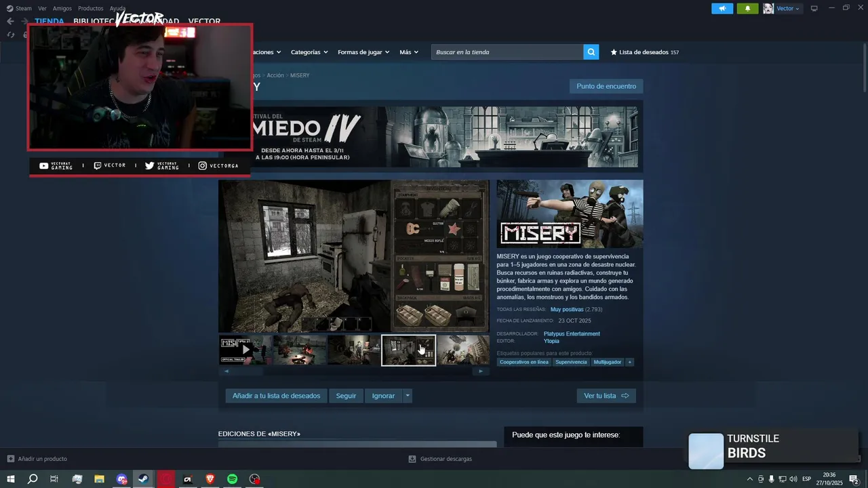The width and height of the screenshot is (868, 488).
Task: Select the campfire screenshot thumbnail
Action: click(x=299, y=350)
